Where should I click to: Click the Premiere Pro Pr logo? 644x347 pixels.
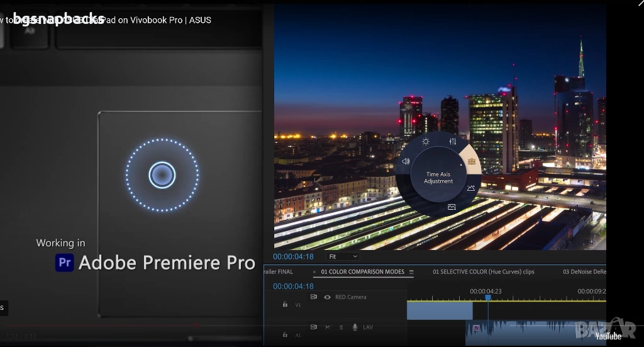click(x=64, y=262)
